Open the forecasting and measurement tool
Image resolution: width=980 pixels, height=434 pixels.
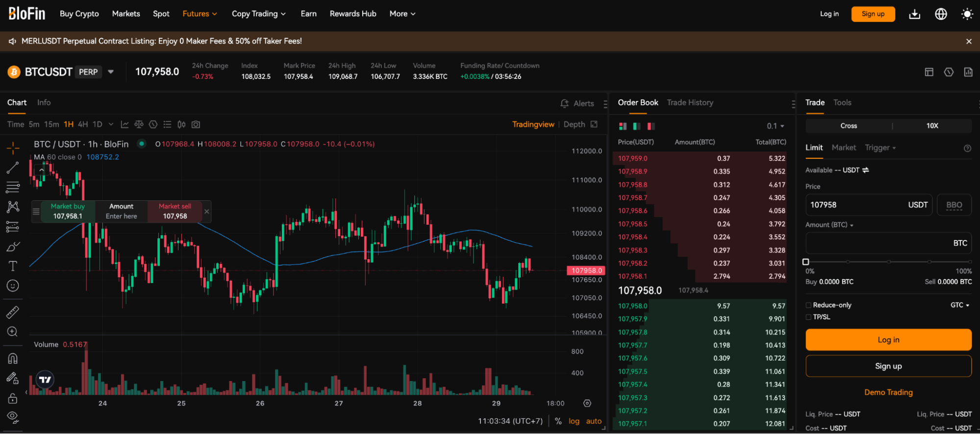tap(13, 227)
